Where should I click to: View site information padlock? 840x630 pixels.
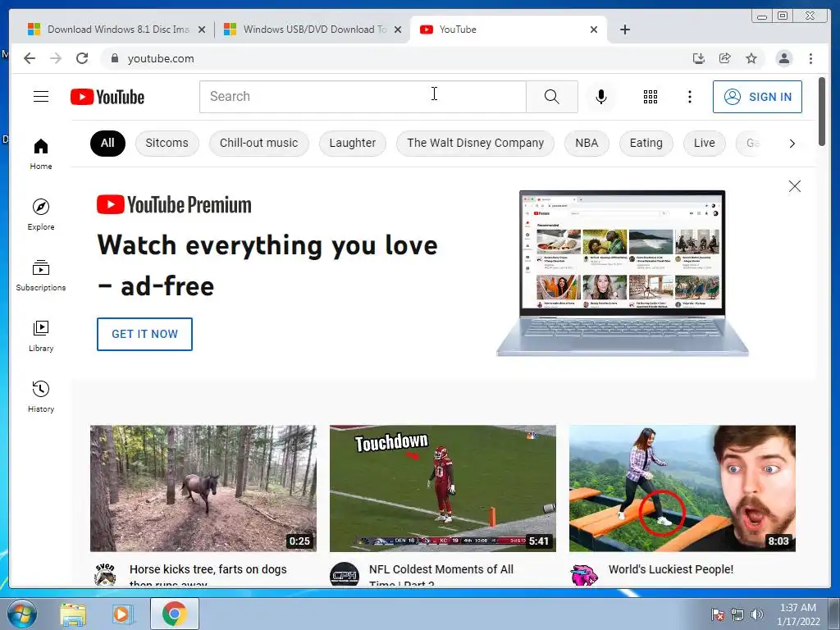point(114,58)
